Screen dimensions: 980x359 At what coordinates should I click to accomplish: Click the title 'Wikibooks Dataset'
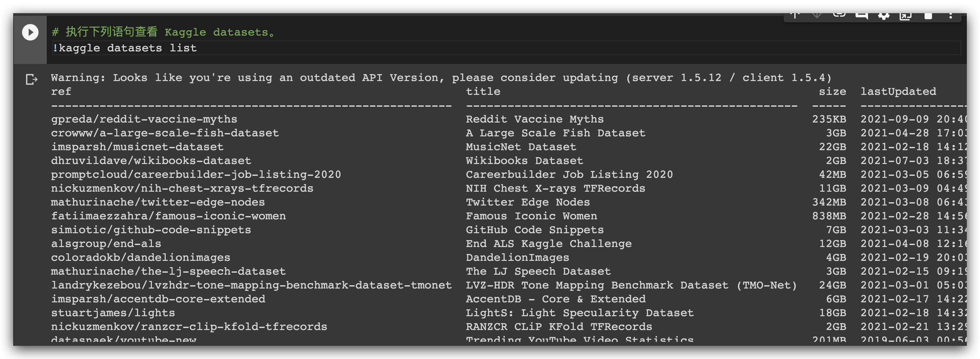(x=524, y=161)
